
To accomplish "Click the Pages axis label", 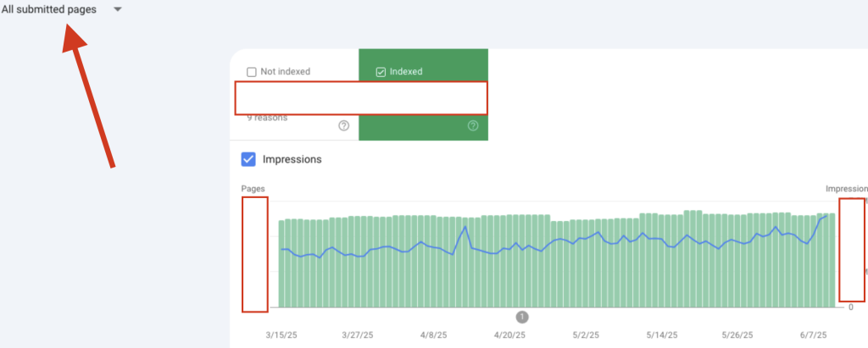I will click(x=253, y=189).
